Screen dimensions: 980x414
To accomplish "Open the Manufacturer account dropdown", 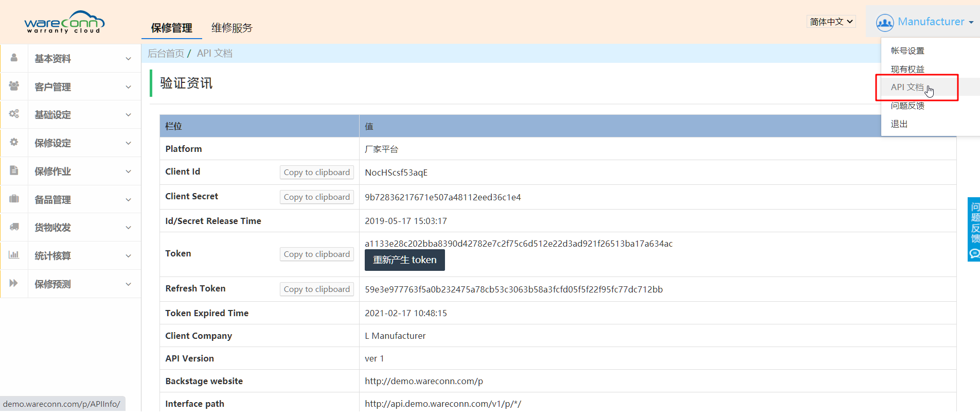I will click(924, 22).
